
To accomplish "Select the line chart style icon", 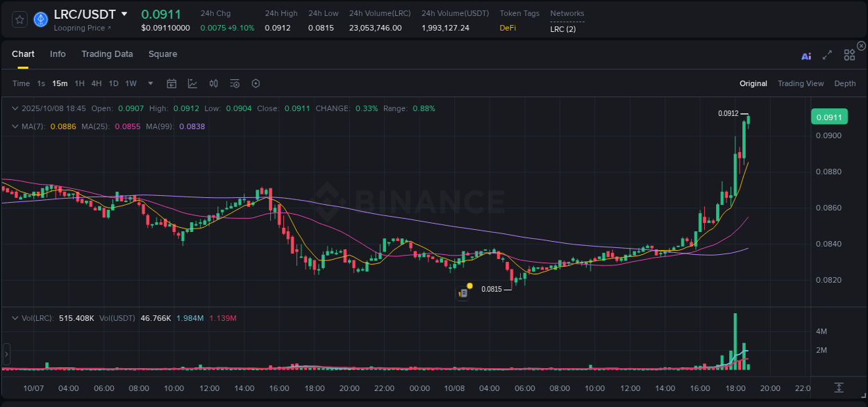I will coord(192,83).
